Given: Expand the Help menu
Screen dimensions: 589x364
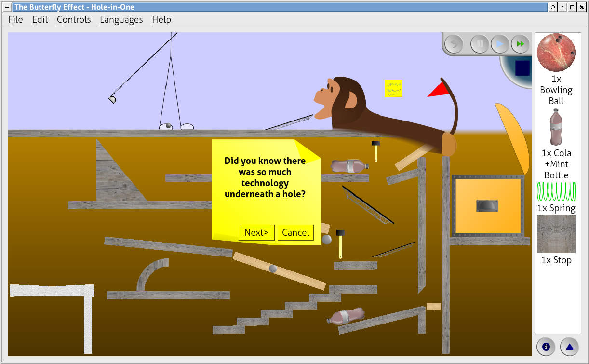Looking at the screenshot, I should (x=161, y=20).
